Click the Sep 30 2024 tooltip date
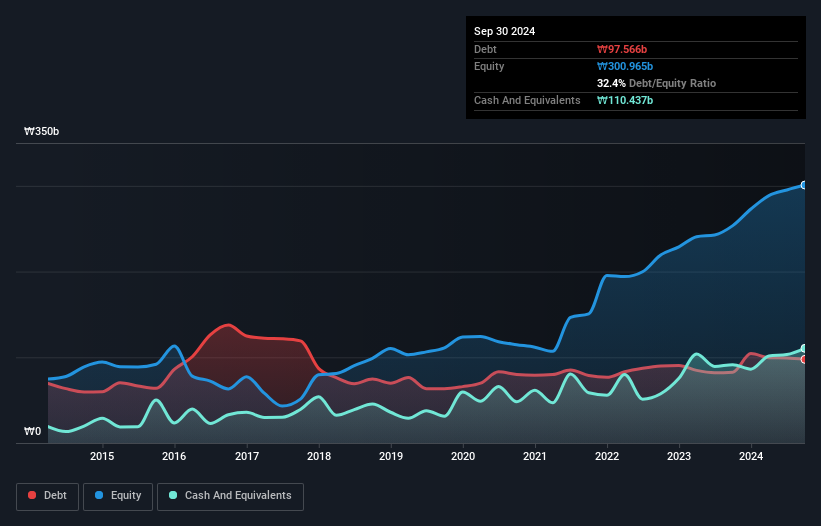The height and width of the screenshot is (526, 821). click(x=504, y=31)
